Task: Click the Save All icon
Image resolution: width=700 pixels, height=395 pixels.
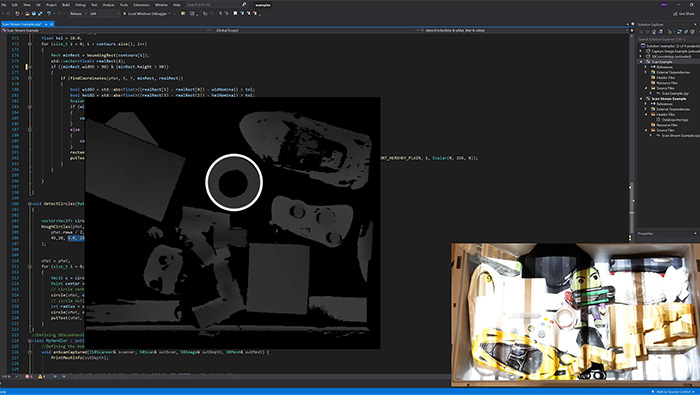Action: pos(39,14)
